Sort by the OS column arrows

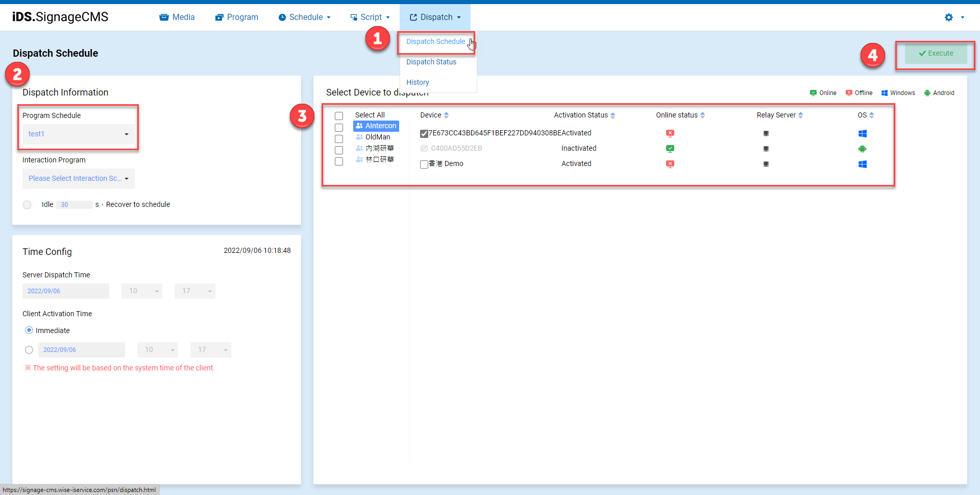click(872, 115)
